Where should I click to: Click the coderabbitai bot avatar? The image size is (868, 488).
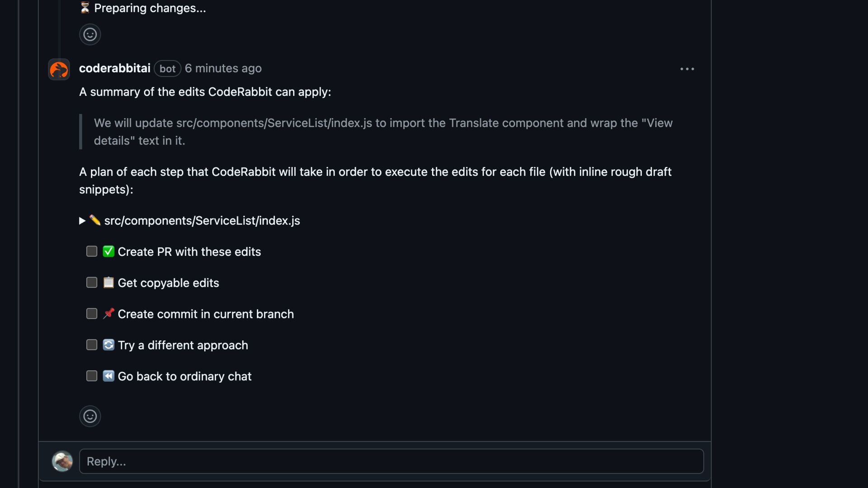(59, 69)
